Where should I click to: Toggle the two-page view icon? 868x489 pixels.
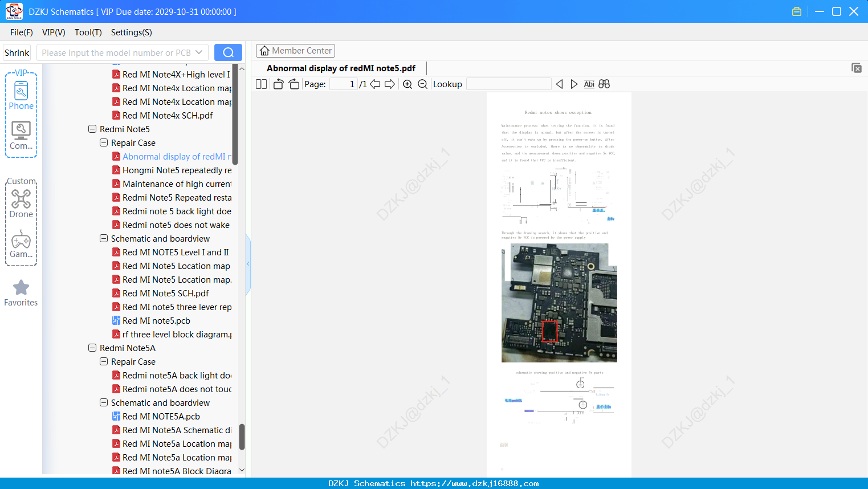click(262, 84)
